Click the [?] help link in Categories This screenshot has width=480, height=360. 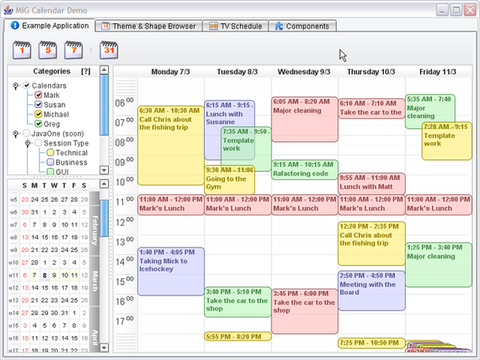86,71
